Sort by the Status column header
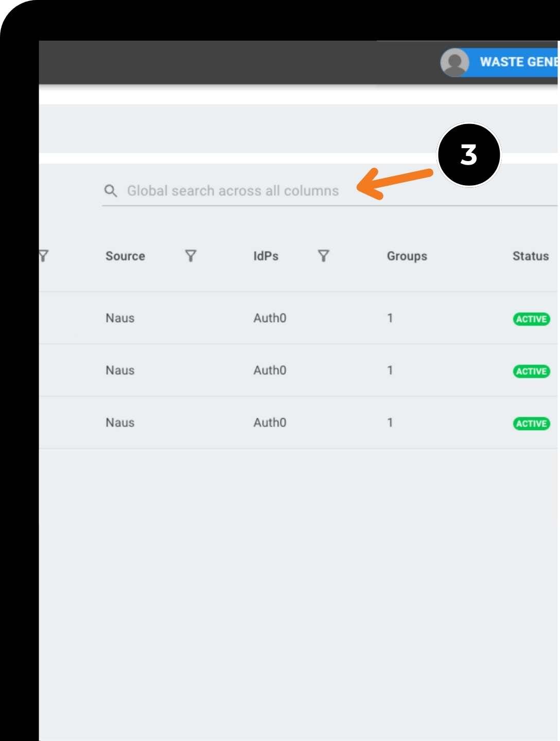 (x=531, y=256)
